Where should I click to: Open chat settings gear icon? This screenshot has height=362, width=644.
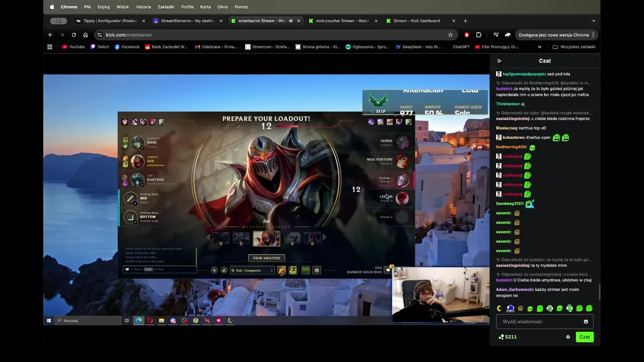[568, 337]
